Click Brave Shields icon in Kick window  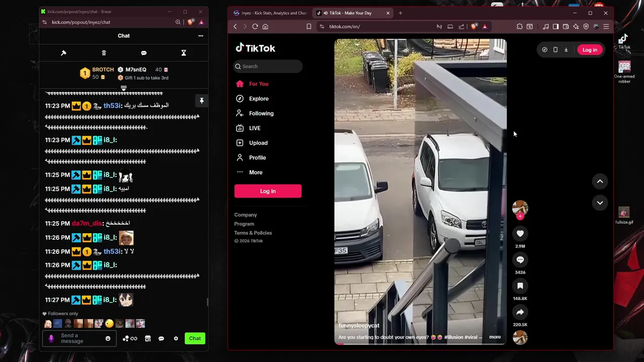pyautogui.click(x=190, y=22)
